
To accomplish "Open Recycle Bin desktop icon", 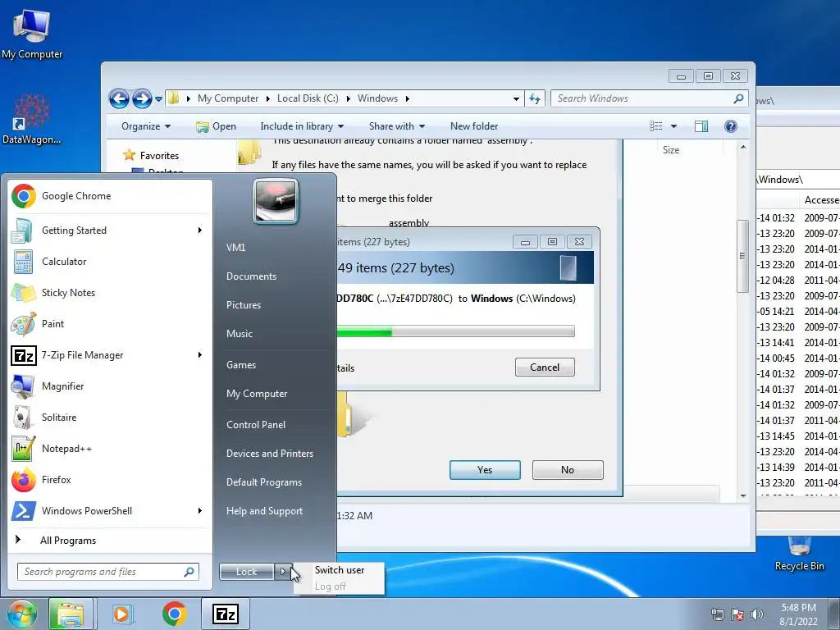I will tap(799, 553).
